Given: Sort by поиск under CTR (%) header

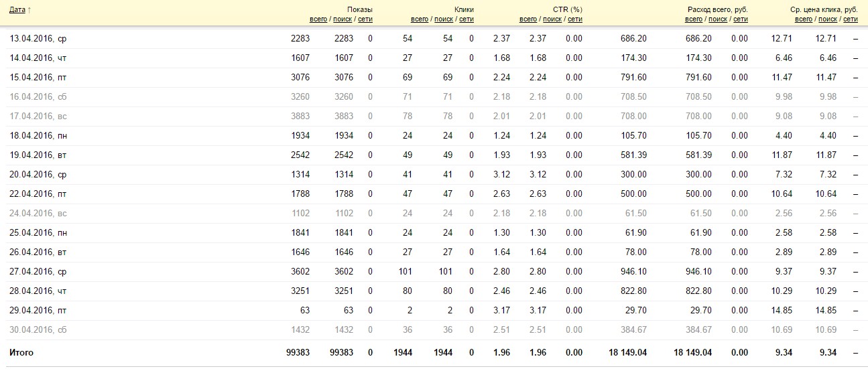Looking at the screenshot, I should tap(552, 19).
